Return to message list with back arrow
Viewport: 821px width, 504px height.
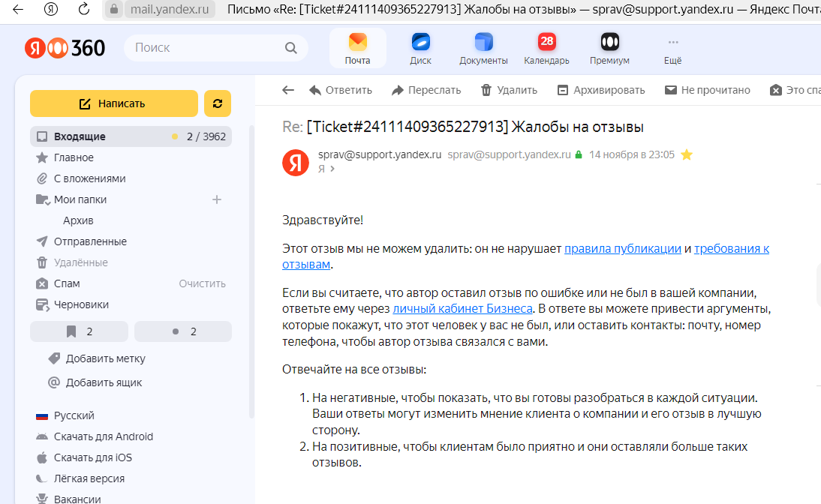click(x=288, y=90)
